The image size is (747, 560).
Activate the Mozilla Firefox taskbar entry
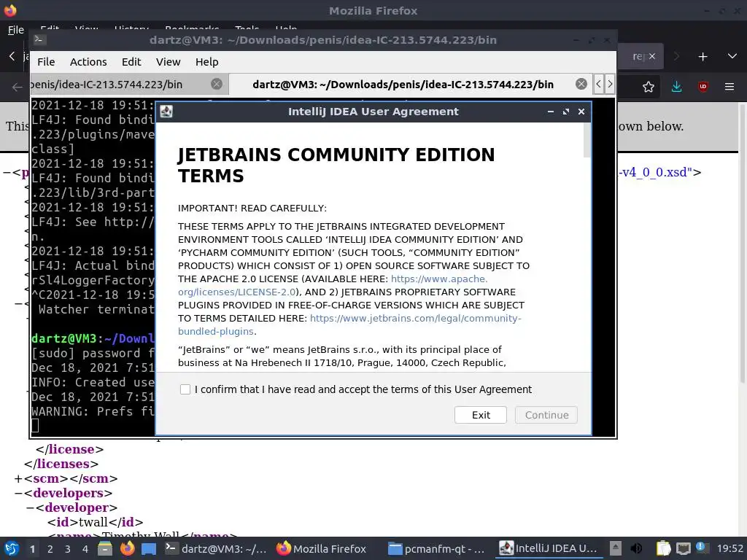pos(321,548)
